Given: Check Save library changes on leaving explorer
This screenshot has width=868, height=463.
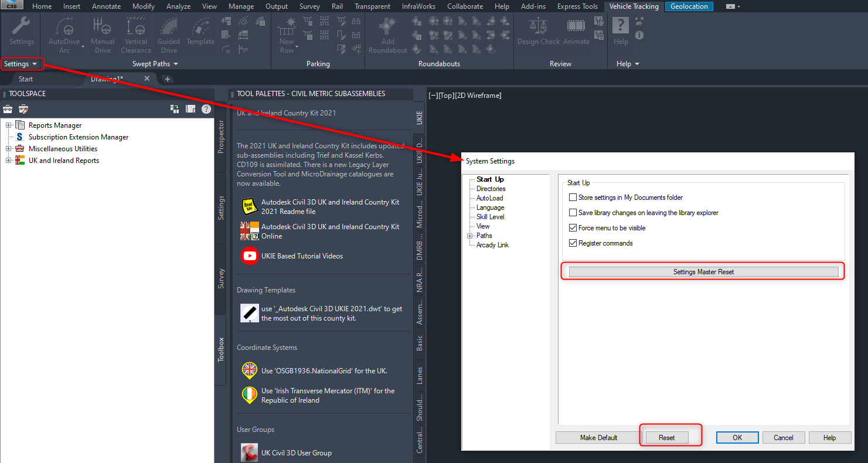Looking at the screenshot, I should tap(573, 213).
